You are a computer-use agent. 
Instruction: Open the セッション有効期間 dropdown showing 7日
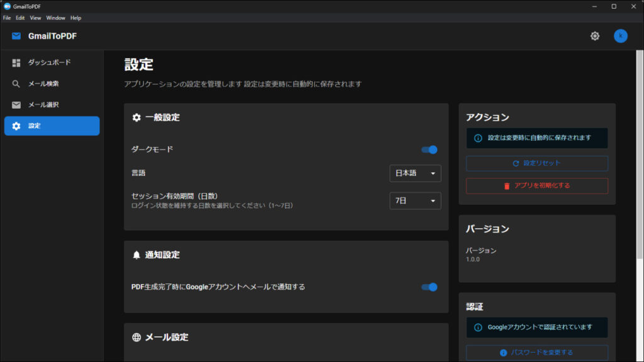click(415, 200)
